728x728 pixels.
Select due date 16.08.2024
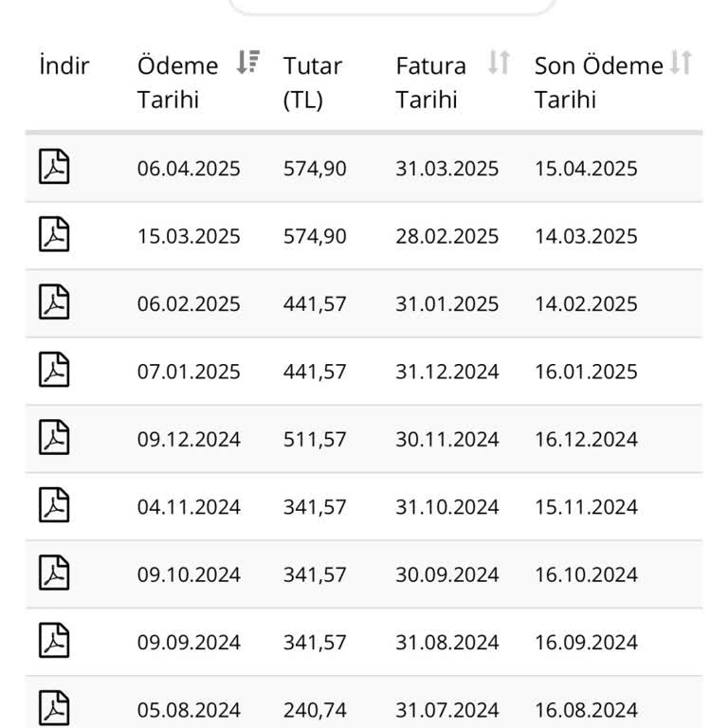click(x=586, y=711)
